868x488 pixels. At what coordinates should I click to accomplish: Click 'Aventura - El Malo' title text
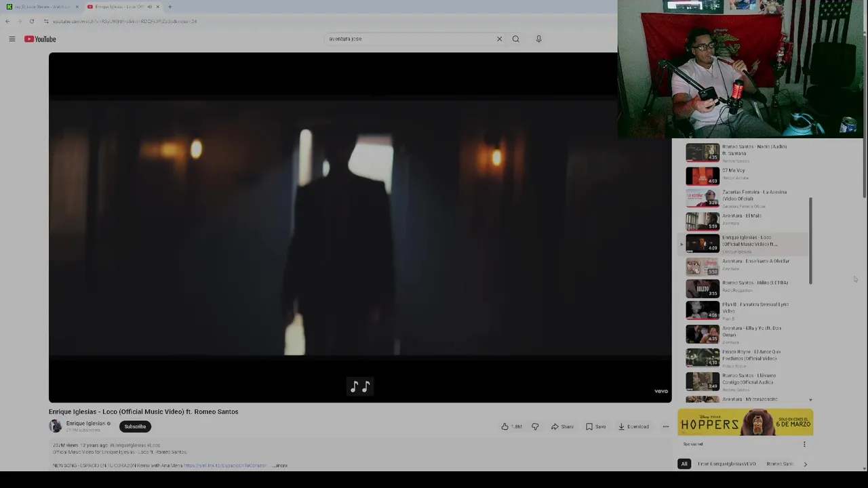pos(742,216)
